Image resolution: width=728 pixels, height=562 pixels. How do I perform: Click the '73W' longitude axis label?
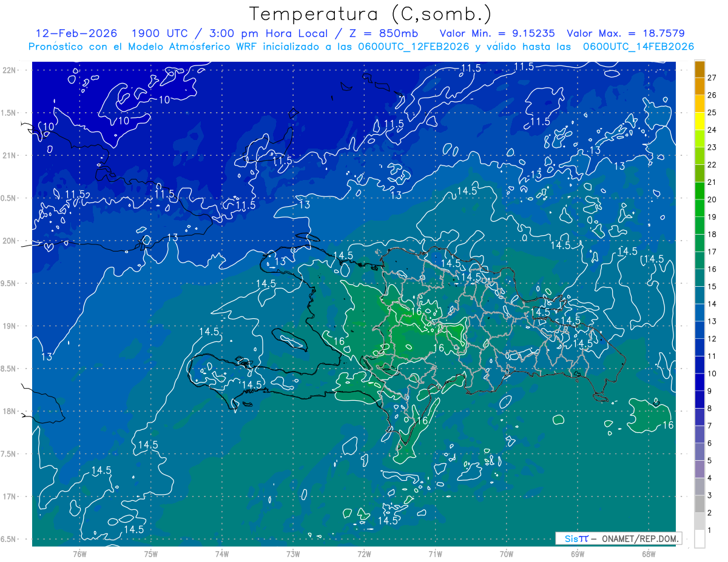point(293,554)
